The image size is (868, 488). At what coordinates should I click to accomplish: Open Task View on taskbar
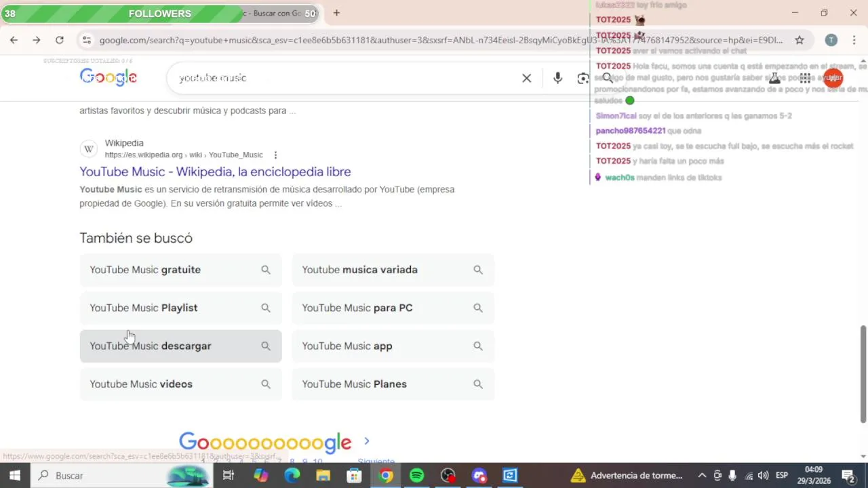coord(229,475)
